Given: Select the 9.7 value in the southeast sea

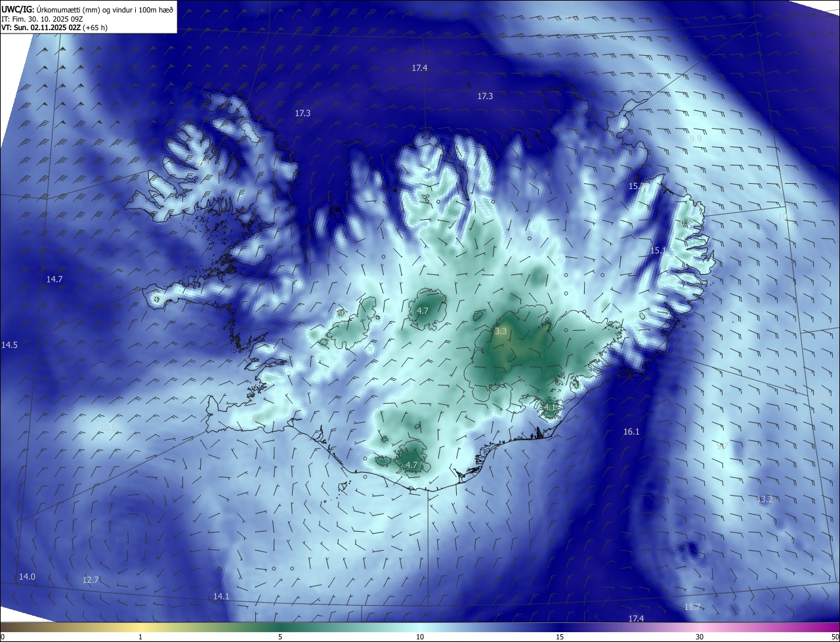Looking at the screenshot, I should (x=722, y=446).
